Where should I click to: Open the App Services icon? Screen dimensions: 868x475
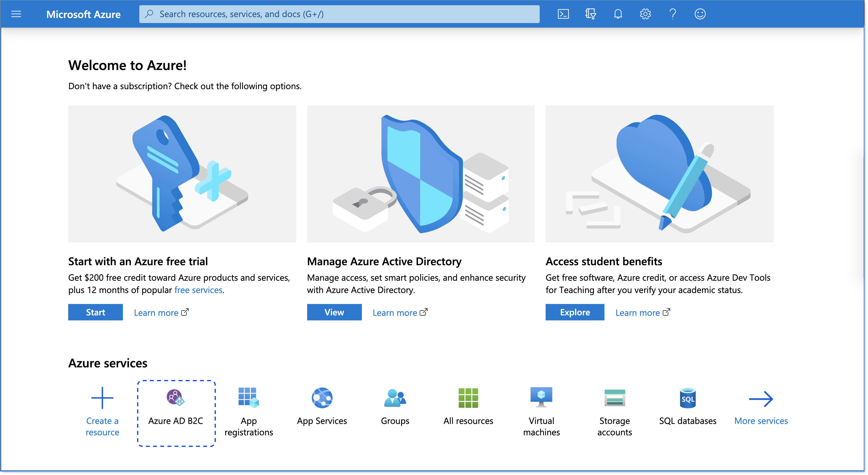point(322,398)
